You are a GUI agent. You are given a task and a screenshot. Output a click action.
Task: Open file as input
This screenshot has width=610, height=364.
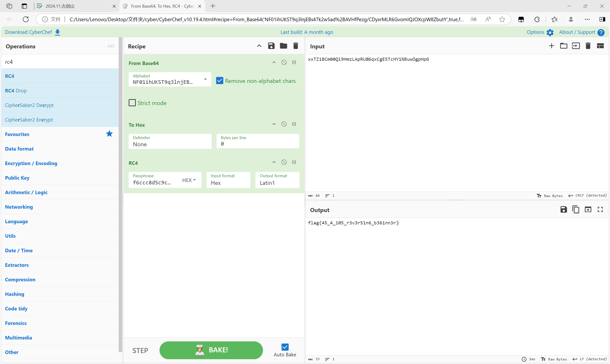point(576,46)
